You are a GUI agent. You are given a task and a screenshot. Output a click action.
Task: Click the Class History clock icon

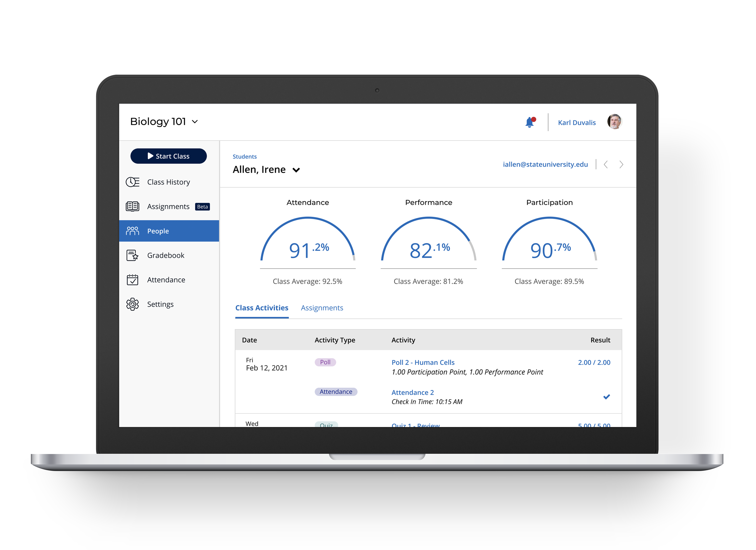[132, 182]
